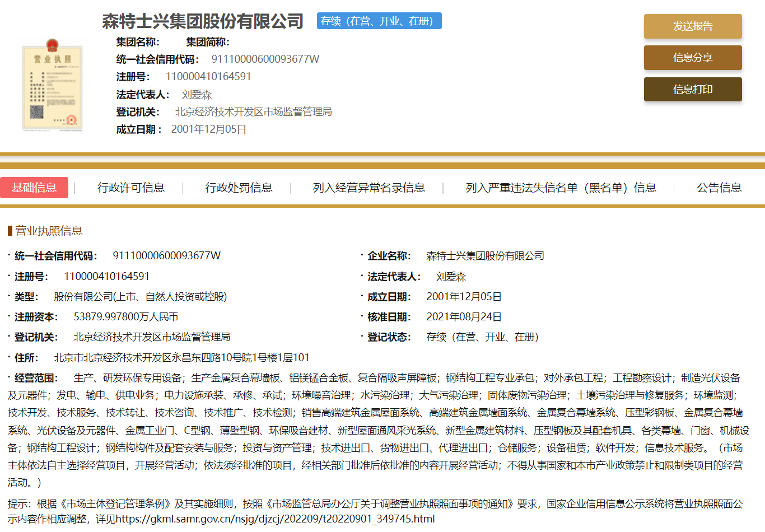Select the 基础信息 tab
765x532 pixels.
[34, 188]
